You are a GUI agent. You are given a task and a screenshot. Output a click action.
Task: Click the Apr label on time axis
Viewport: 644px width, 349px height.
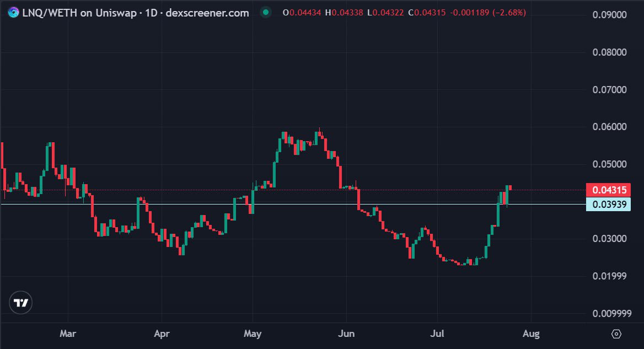click(x=162, y=334)
